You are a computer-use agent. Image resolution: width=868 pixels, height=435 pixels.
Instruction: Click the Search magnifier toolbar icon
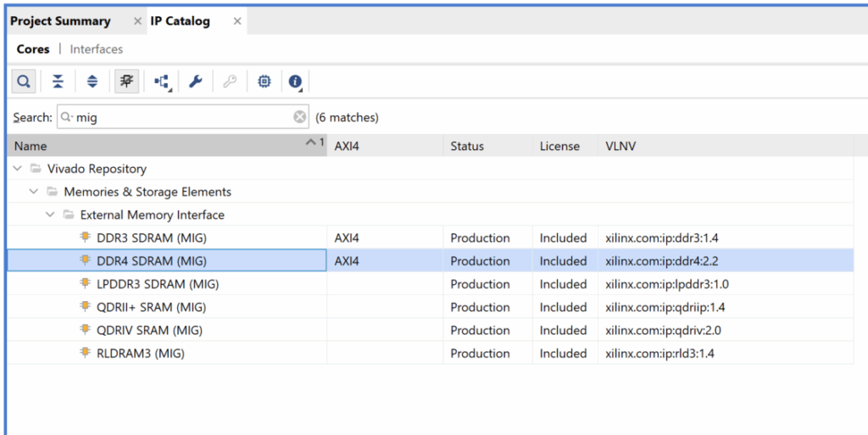(x=24, y=81)
